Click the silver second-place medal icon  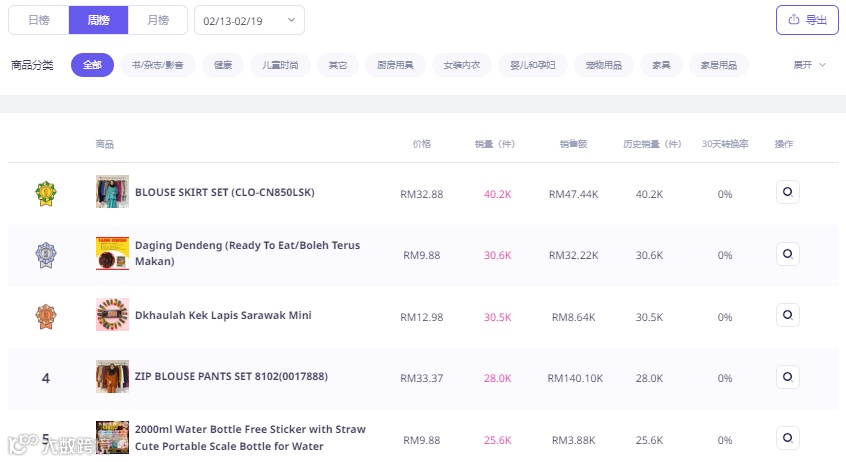pos(45,254)
